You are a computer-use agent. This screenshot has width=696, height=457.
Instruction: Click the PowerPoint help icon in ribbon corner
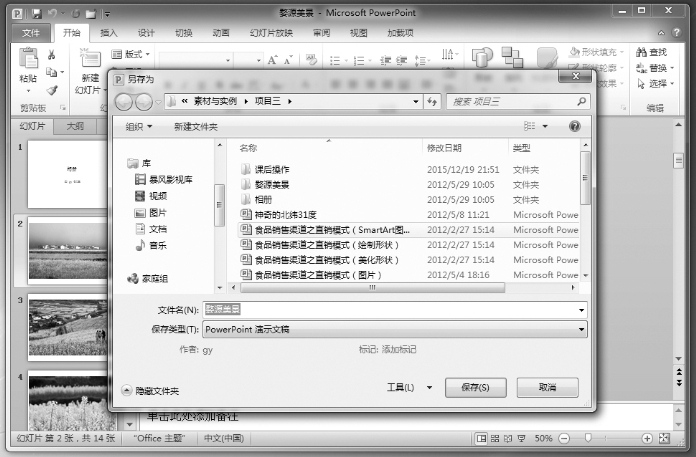pos(676,32)
